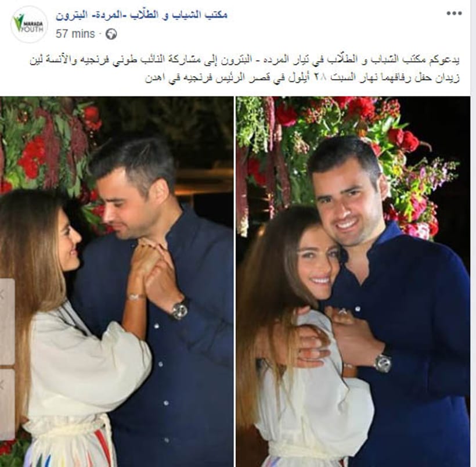This screenshot has height=467, width=476.
Task: Close the lower gray side panel
Action: click(2, 385)
